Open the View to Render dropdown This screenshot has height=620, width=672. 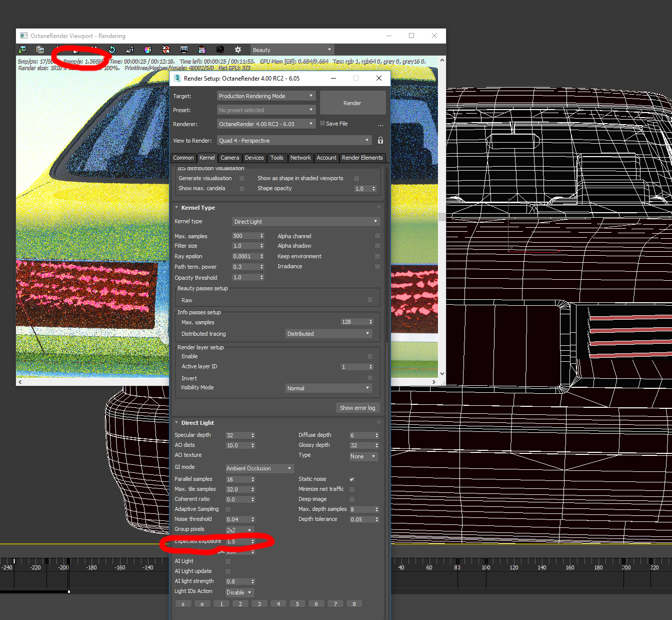(294, 141)
